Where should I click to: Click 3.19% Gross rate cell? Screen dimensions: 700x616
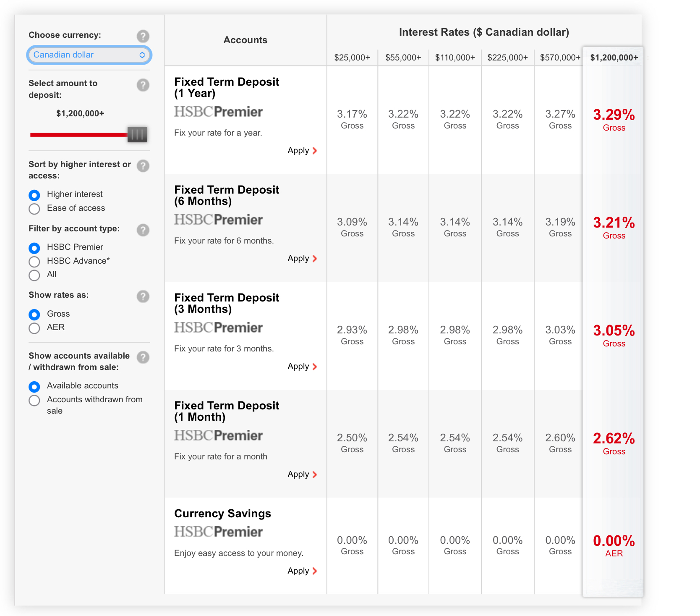click(x=560, y=227)
